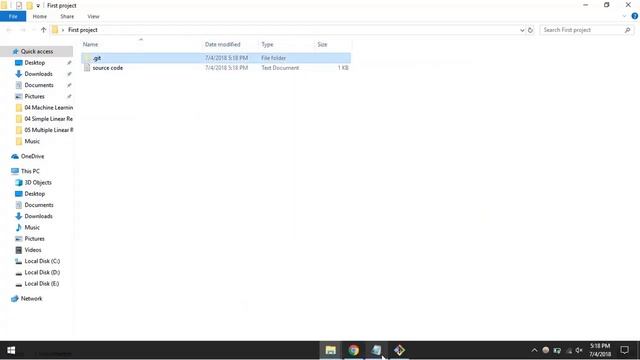Open pinned Downloads under Quick access
This screenshot has width=640, height=360.
point(38,74)
